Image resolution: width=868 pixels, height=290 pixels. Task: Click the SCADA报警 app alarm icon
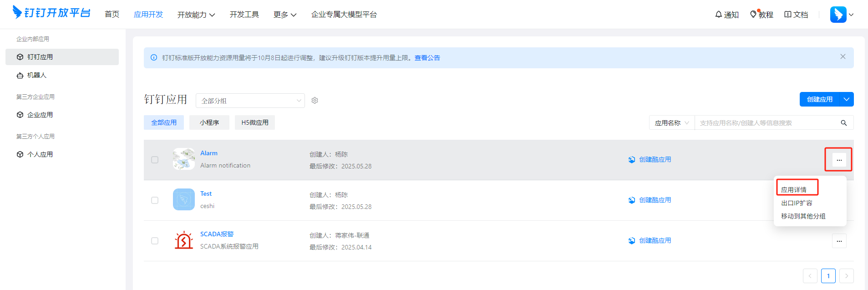184,240
